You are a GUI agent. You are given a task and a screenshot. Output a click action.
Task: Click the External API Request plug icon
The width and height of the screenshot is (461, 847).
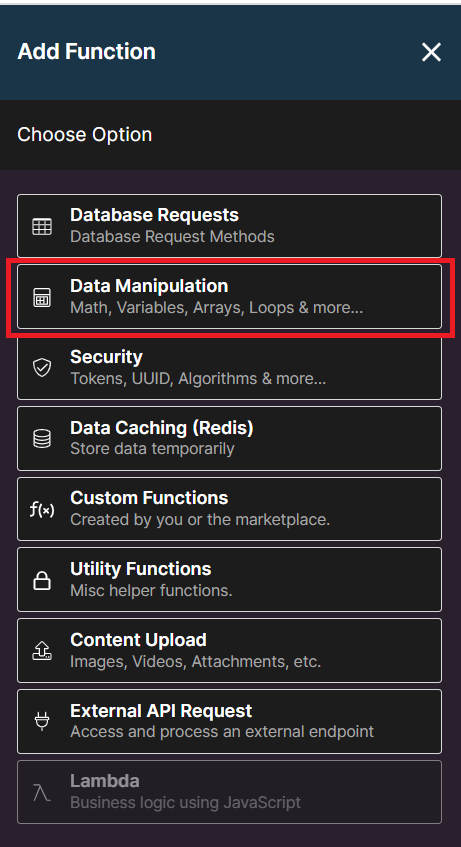[42, 722]
